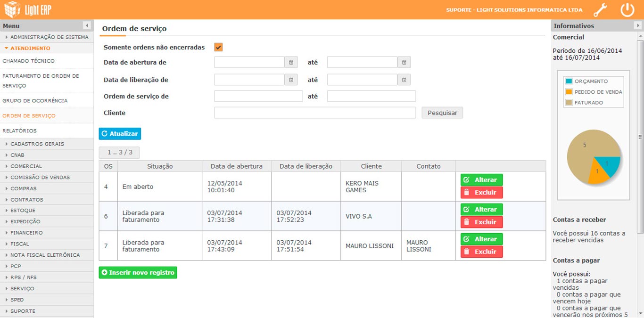Click the wrench settings icon in header
This screenshot has width=644, height=318.
coord(600,9)
